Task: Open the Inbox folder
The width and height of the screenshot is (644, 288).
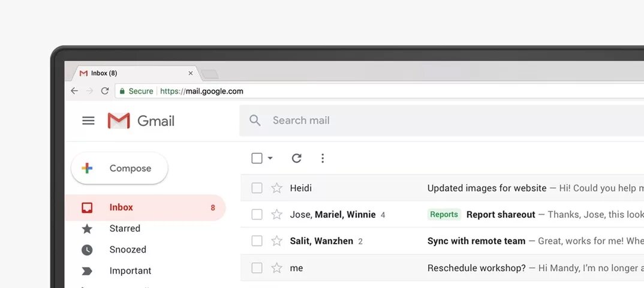Action: [145, 208]
